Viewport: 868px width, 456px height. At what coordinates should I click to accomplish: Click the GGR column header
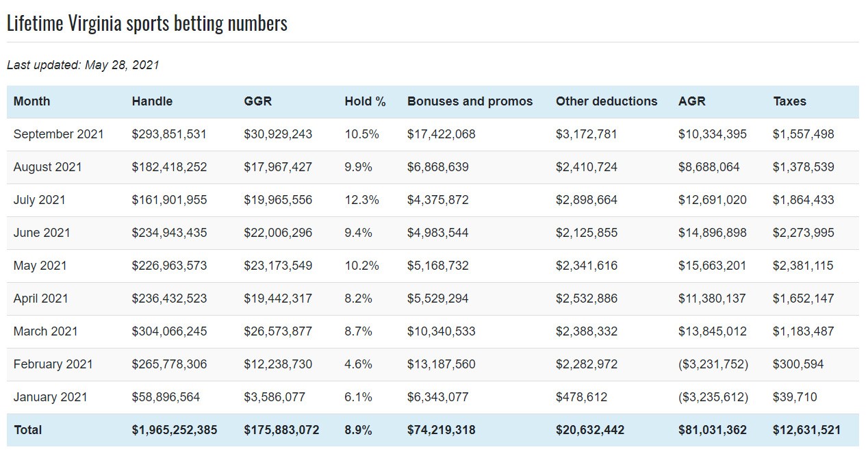(x=257, y=101)
